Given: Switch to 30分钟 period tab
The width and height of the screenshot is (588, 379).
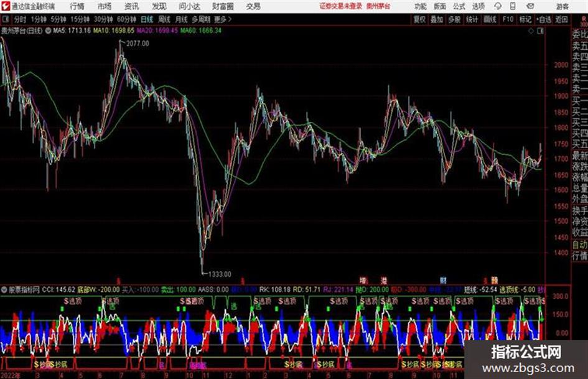Looking at the screenshot, I should (103, 19).
